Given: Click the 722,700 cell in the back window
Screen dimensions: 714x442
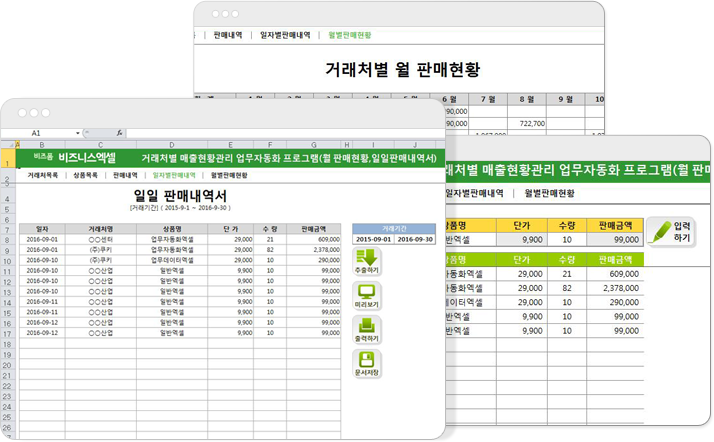Looking at the screenshot, I should (527, 123).
